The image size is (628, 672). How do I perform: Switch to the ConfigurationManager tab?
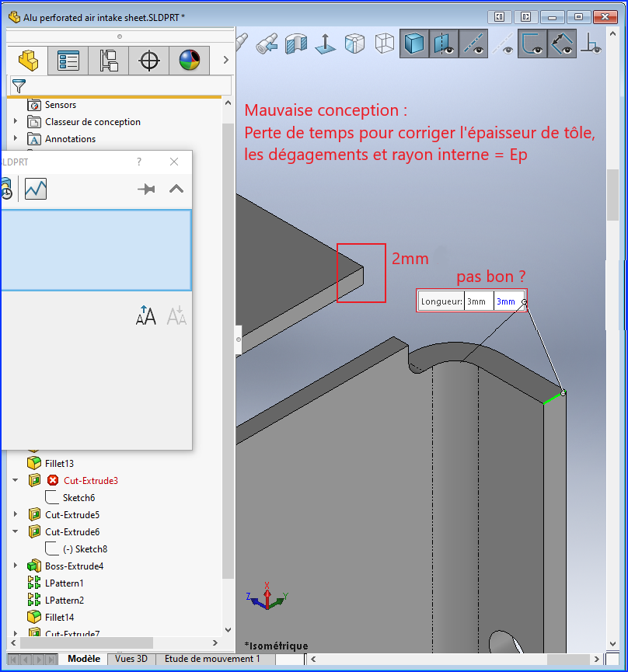(109, 61)
